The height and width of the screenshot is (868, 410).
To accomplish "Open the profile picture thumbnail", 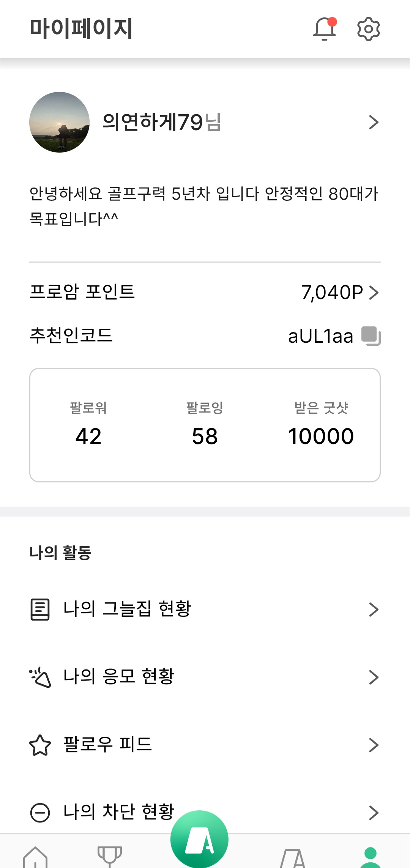I will pos(60,122).
